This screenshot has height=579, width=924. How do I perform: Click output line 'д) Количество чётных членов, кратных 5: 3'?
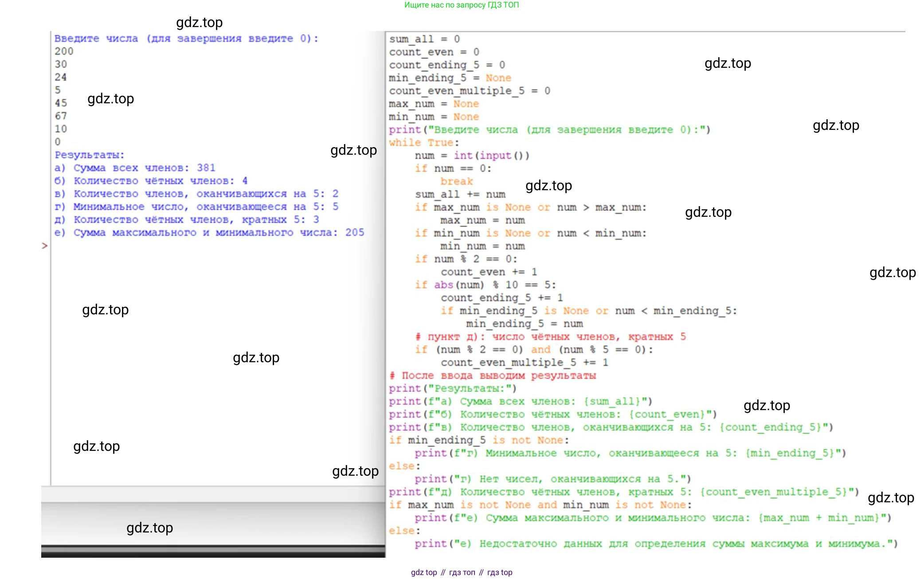pos(187,219)
